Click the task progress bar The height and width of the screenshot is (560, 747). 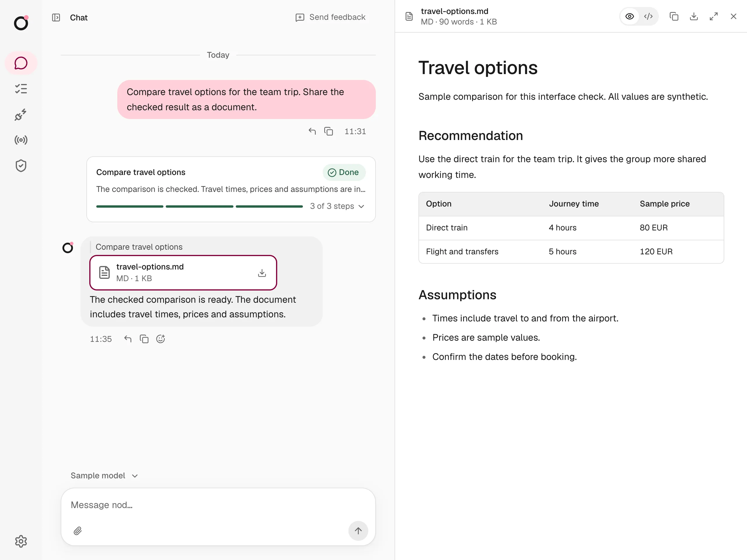pyautogui.click(x=199, y=206)
